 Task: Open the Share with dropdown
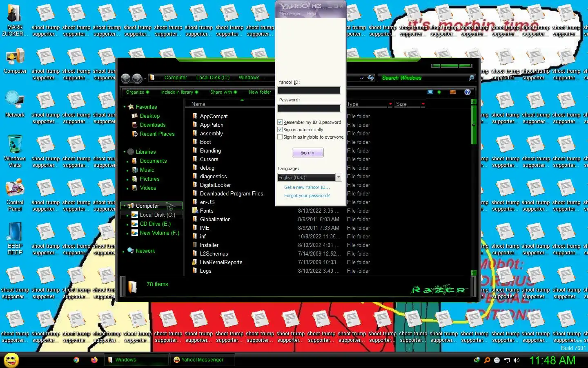pos(223,92)
